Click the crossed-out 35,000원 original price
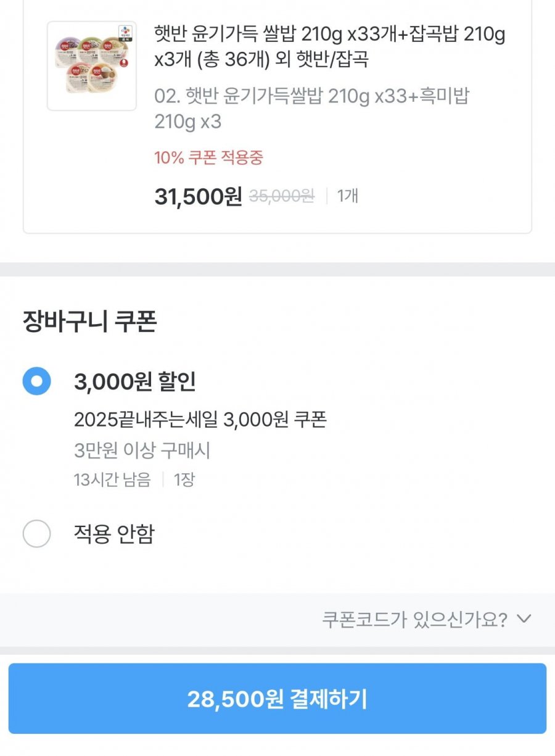The width and height of the screenshot is (555, 756). pyautogui.click(x=281, y=196)
